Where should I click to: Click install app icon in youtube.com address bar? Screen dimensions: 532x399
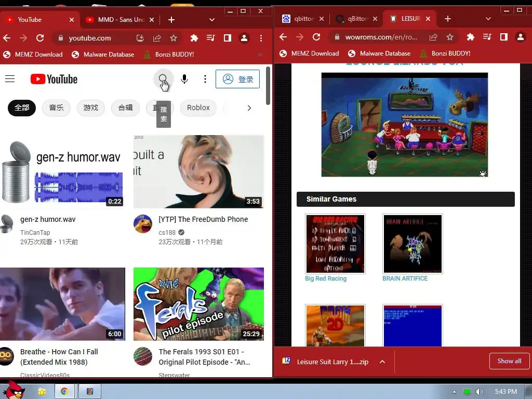140,38
